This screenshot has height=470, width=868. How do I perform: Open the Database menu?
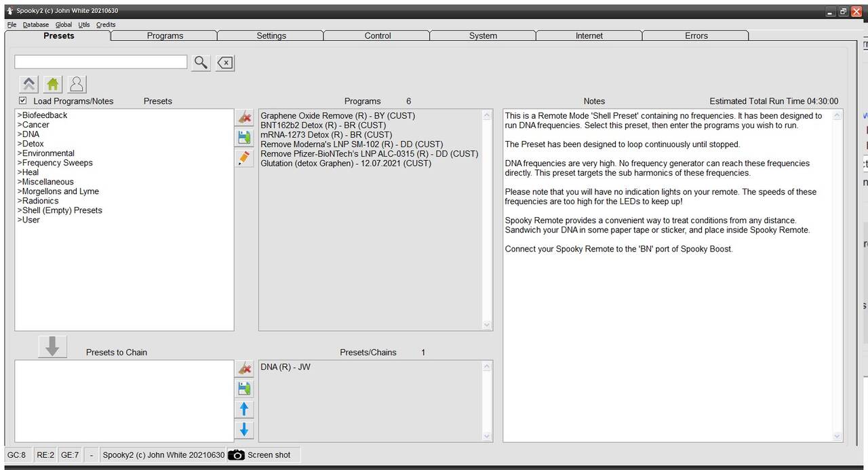point(36,24)
